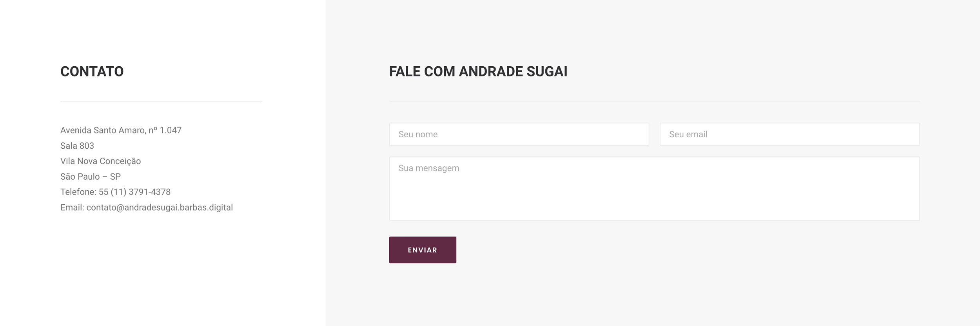Focus the "Seu email" field
The width and height of the screenshot is (980, 326).
pyautogui.click(x=789, y=134)
